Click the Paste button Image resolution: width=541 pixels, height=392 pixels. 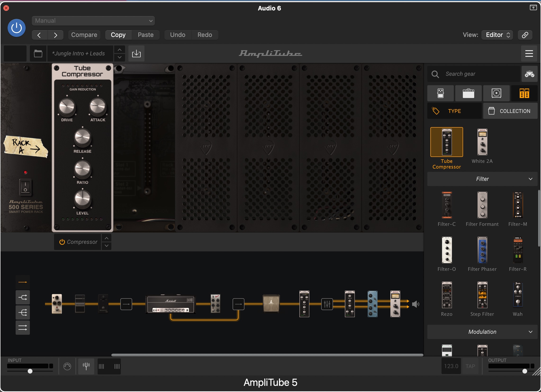145,35
